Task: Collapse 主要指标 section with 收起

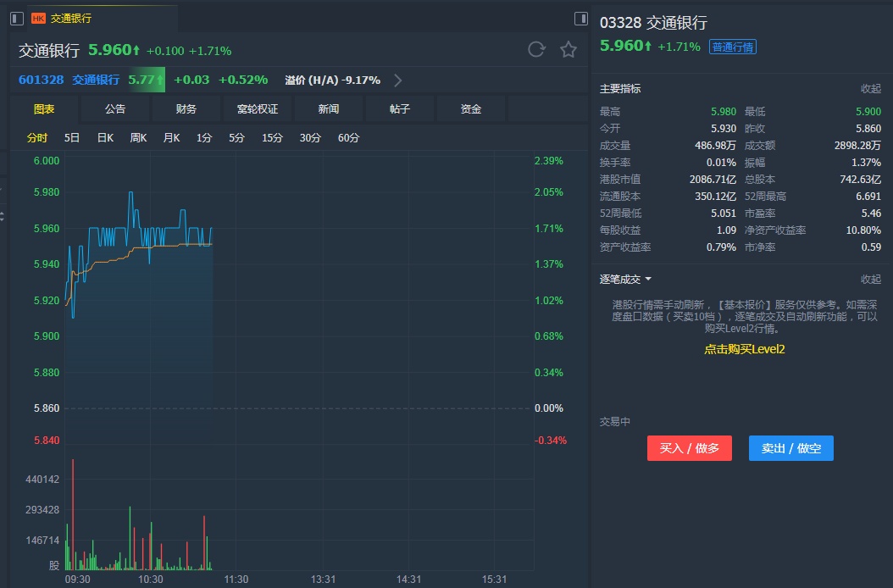Action: coord(871,89)
